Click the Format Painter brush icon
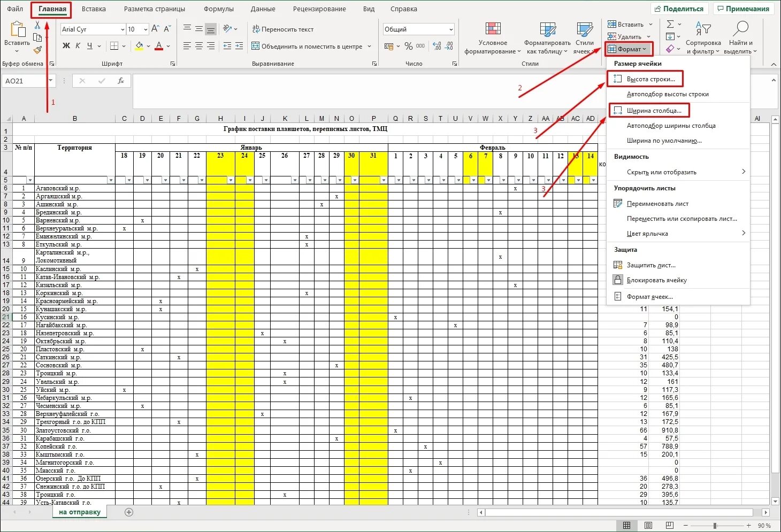781x532 pixels. [37, 50]
